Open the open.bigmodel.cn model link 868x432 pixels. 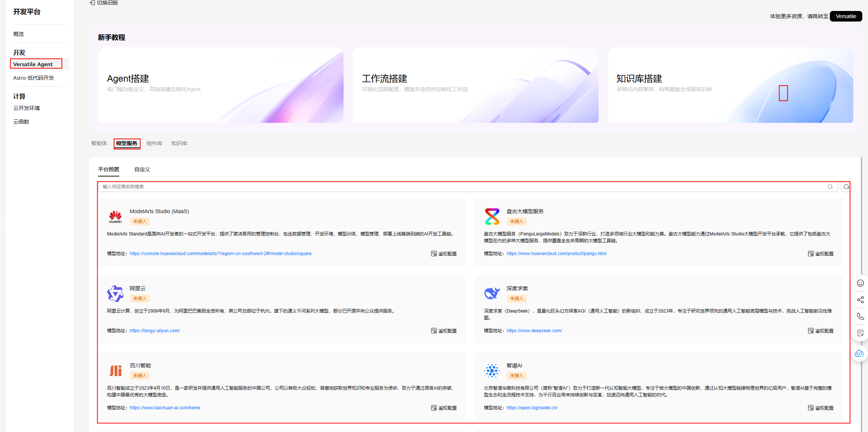532,408
